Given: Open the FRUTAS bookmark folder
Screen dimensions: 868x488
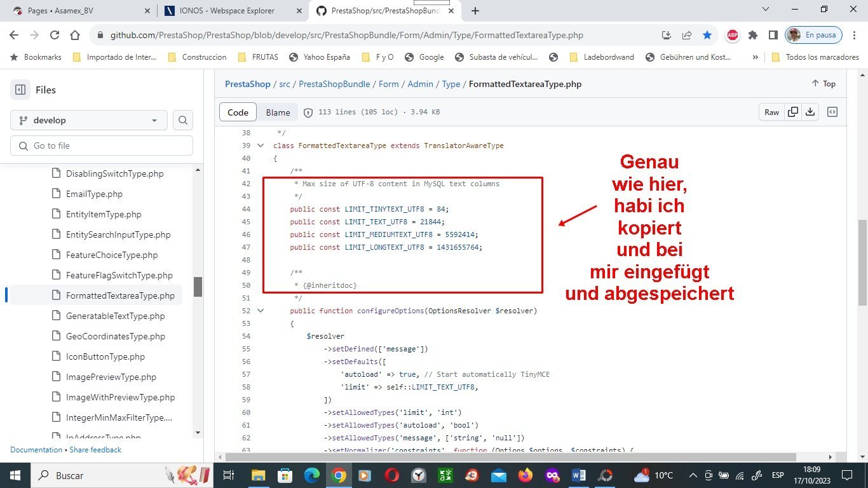Looking at the screenshot, I should [258, 57].
